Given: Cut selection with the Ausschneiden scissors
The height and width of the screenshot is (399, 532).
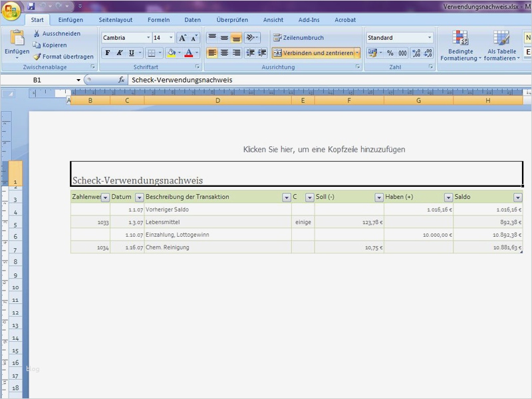Looking at the screenshot, I should 57,34.
